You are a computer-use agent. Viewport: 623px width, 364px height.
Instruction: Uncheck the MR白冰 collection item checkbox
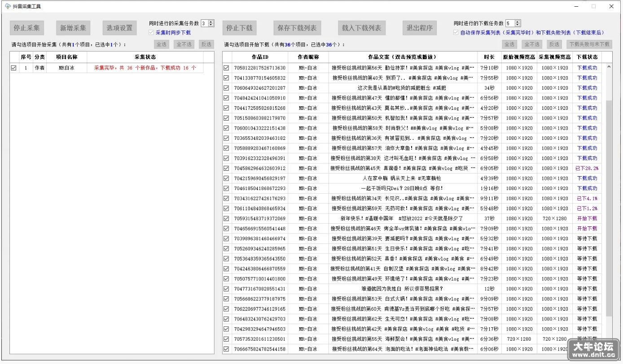[13, 68]
